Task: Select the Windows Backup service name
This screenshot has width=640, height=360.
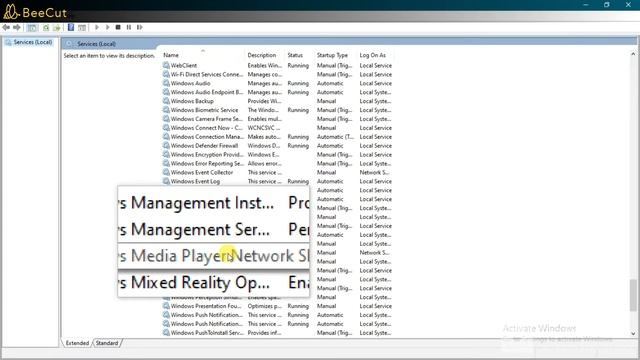Action: [192, 101]
